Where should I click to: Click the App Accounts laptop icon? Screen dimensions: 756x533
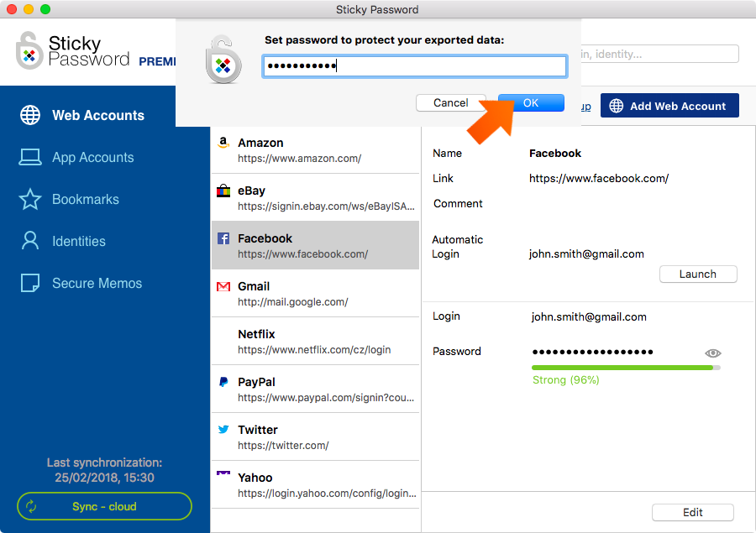click(x=30, y=157)
